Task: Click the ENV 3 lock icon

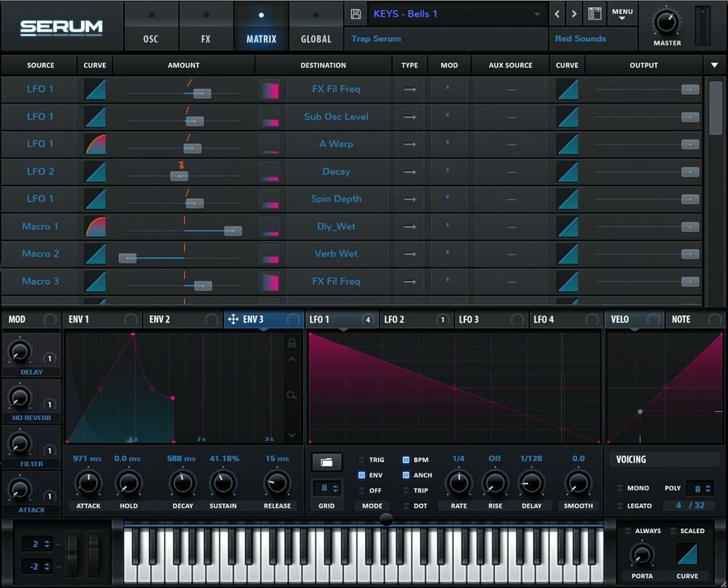Action: point(292,343)
